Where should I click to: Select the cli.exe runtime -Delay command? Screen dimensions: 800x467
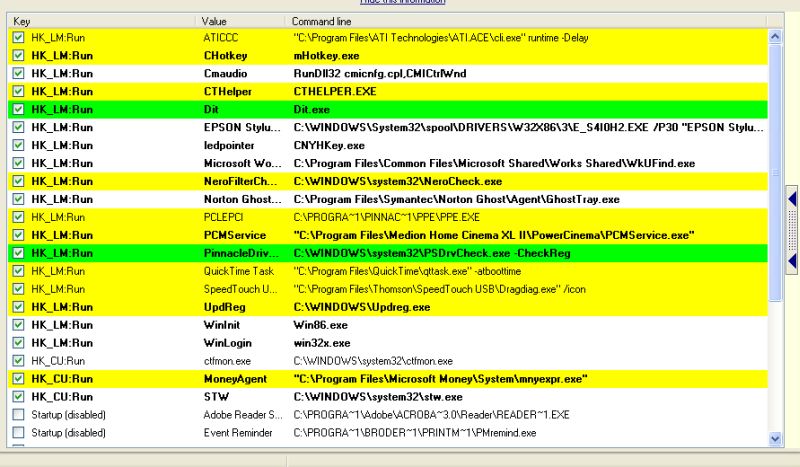coord(441,37)
